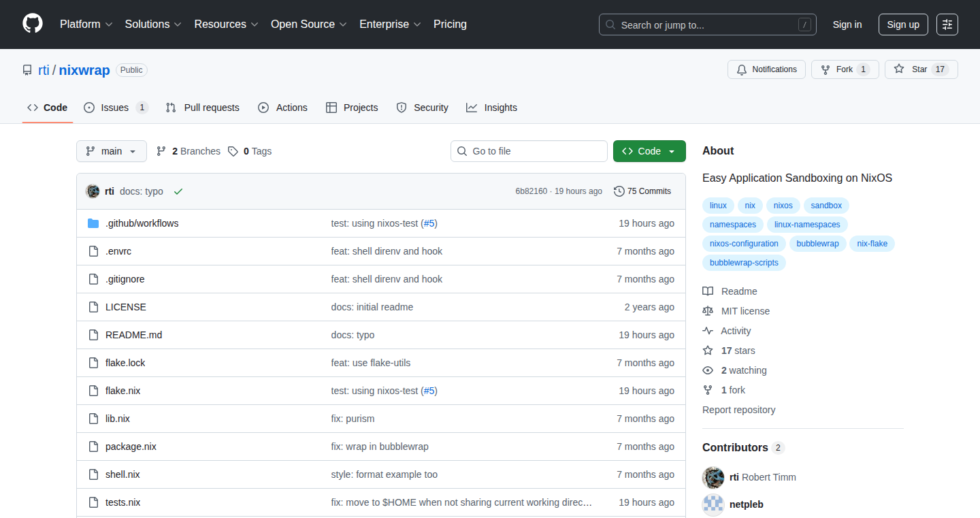Open the main branch selector dropdown

(112, 151)
